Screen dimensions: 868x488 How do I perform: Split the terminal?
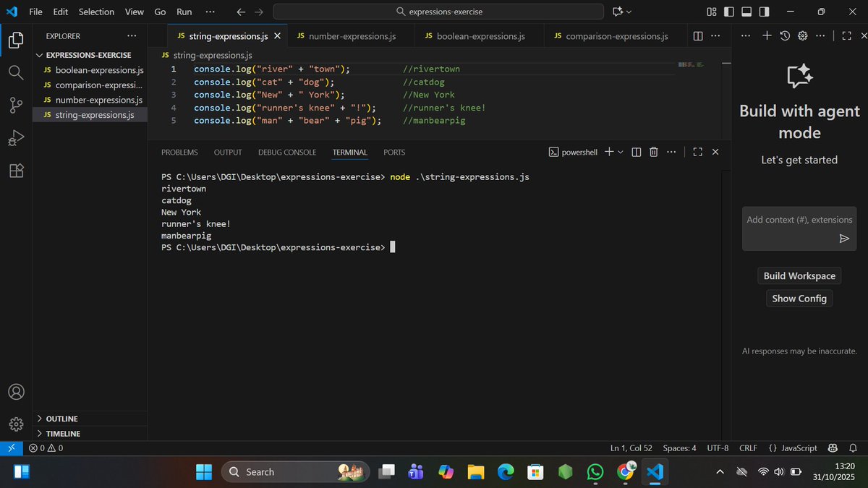[636, 152]
